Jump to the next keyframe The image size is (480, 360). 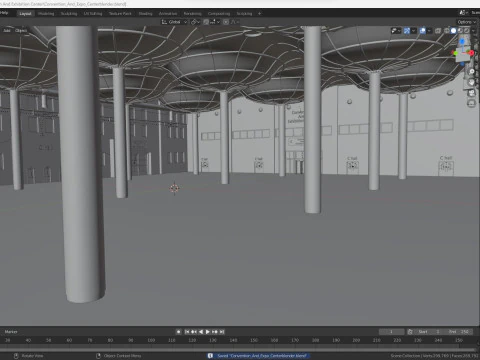click(215, 332)
